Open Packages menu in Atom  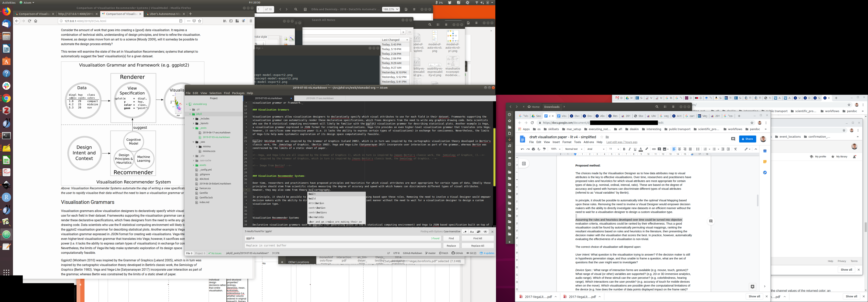(238, 93)
